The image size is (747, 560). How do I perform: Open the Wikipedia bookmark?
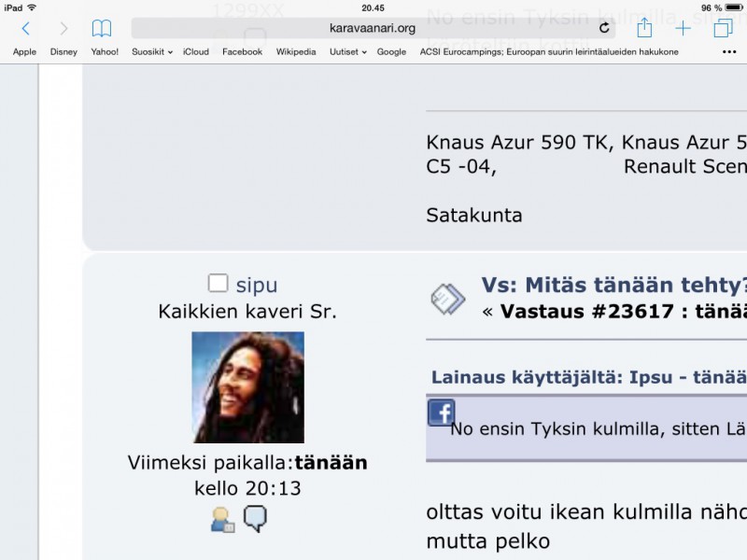296,52
